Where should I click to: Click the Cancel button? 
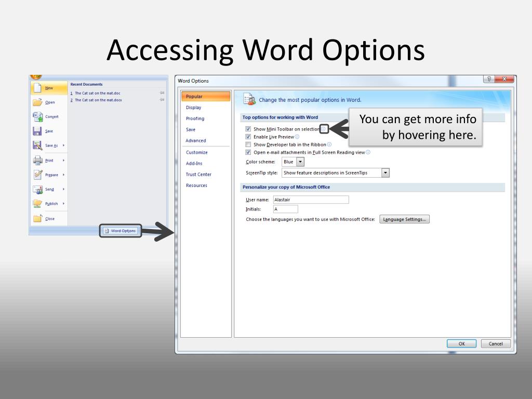click(x=495, y=344)
